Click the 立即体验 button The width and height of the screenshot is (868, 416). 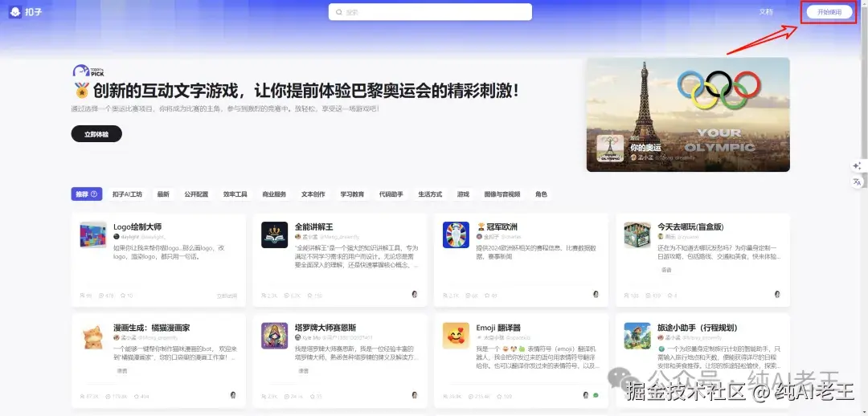pos(96,134)
